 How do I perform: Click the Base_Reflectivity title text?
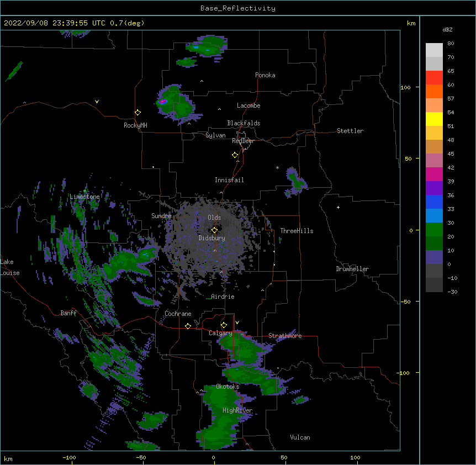pyautogui.click(x=238, y=8)
